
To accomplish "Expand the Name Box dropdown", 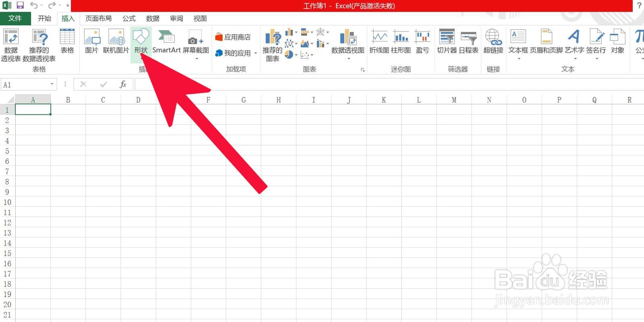I will (x=52, y=84).
